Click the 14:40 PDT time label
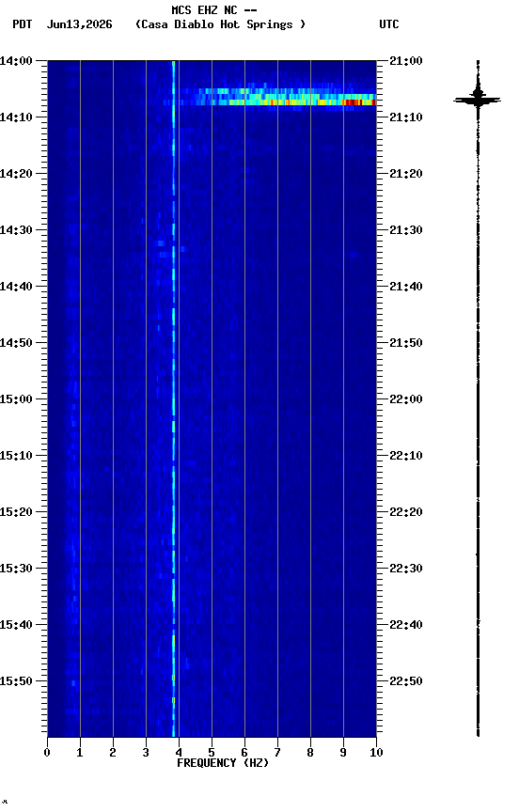The width and height of the screenshot is (519, 812). 16,287
